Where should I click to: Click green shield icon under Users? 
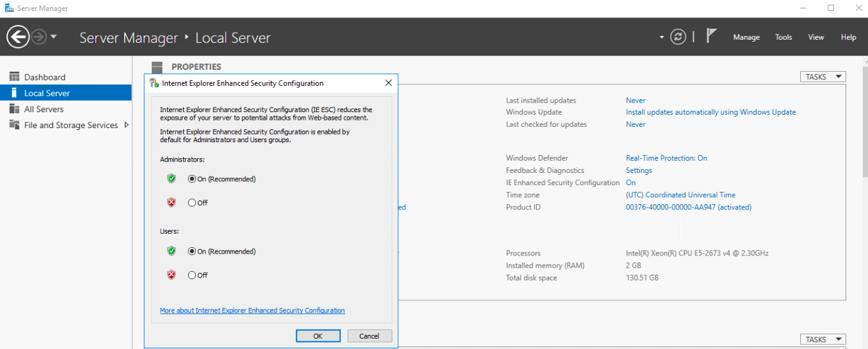tap(171, 251)
